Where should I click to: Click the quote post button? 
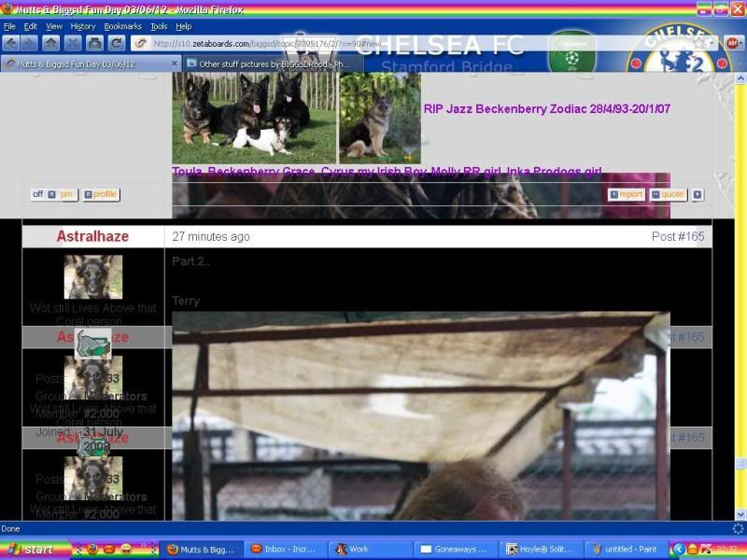click(668, 195)
